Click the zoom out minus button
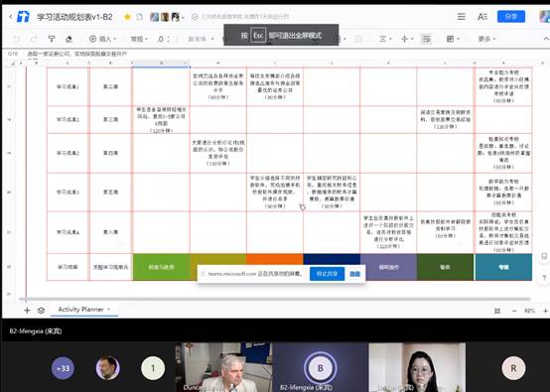The width and height of the screenshot is (550, 392). [514, 311]
